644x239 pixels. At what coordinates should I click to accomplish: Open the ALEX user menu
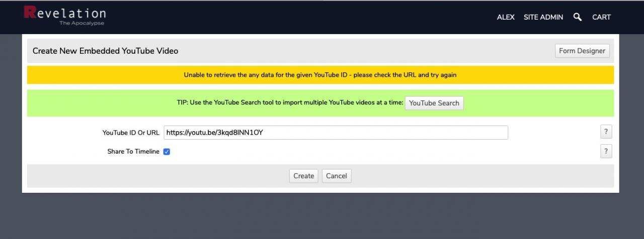click(x=506, y=17)
